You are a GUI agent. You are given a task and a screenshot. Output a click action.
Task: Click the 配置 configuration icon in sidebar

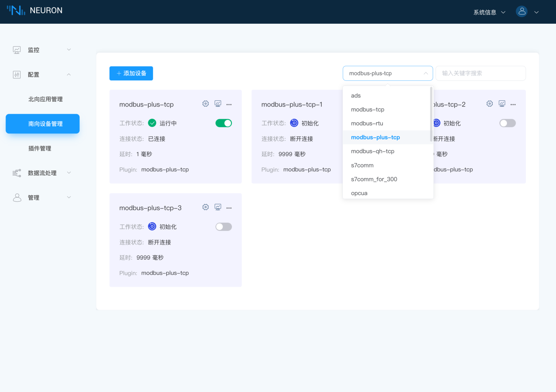[17, 75]
